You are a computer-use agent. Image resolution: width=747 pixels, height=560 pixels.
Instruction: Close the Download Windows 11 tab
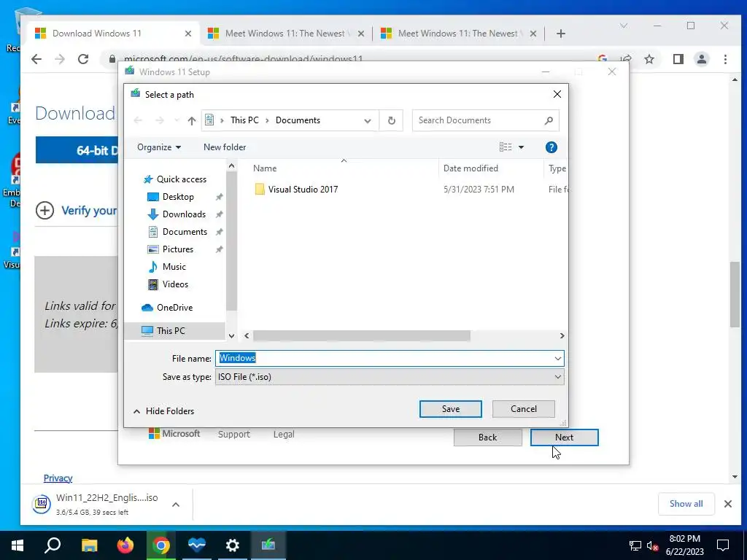pos(188,34)
